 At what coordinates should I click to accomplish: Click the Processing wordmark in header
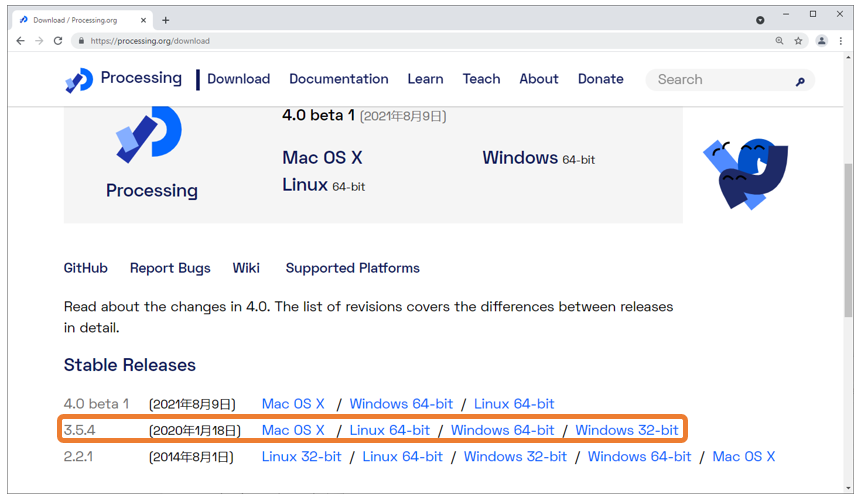[x=141, y=78]
